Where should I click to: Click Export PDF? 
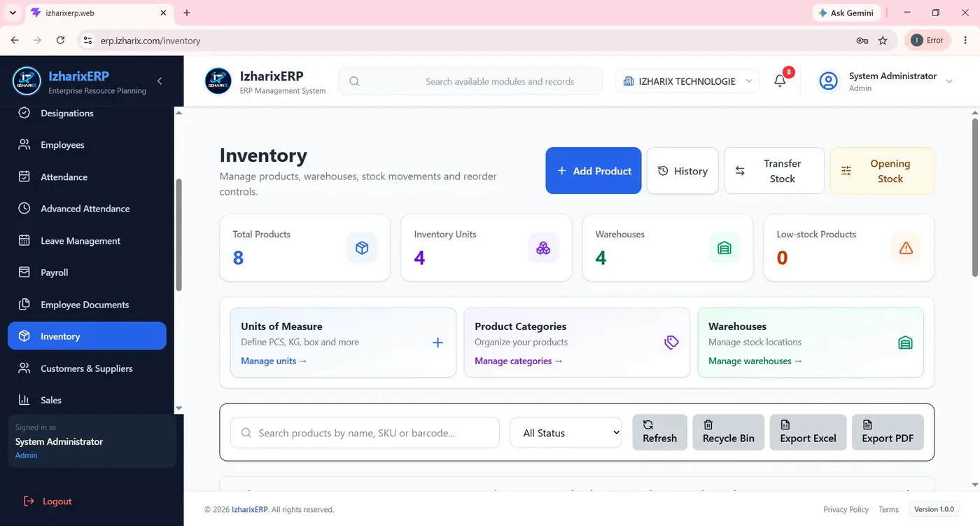click(888, 432)
